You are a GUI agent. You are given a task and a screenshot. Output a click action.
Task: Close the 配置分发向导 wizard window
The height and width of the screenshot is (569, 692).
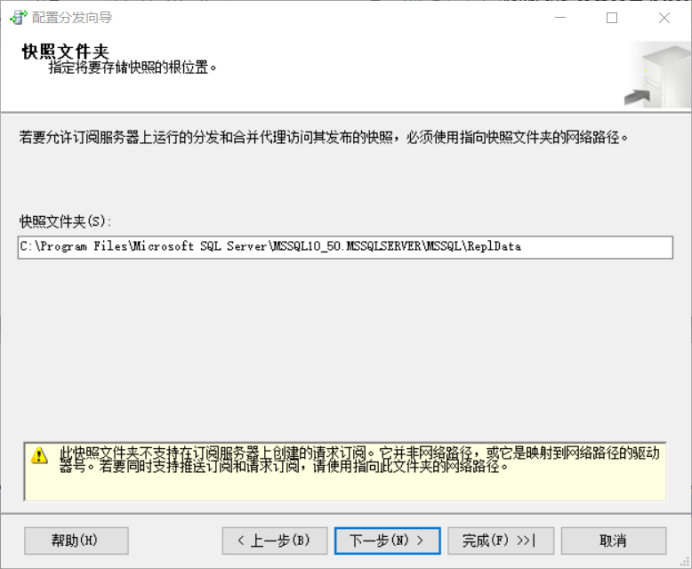click(665, 17)
